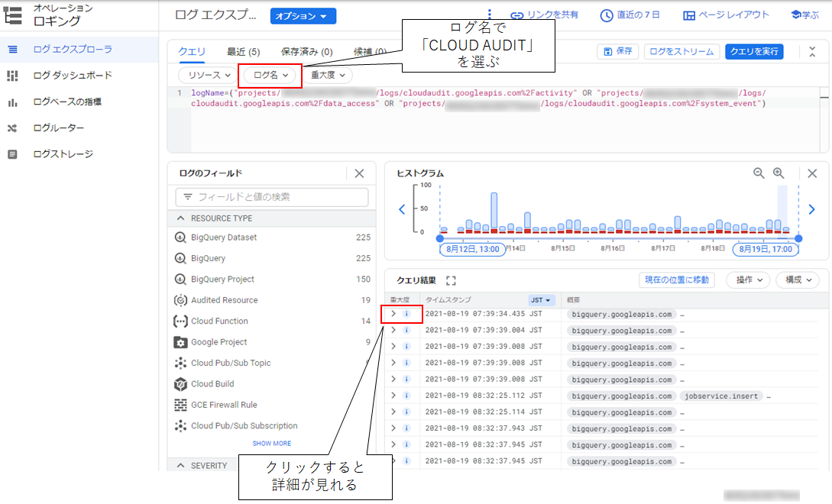This screenshot has height=504, width=832.
Task: Filter by Cloud Function resource type
Action: pos(272,321)
